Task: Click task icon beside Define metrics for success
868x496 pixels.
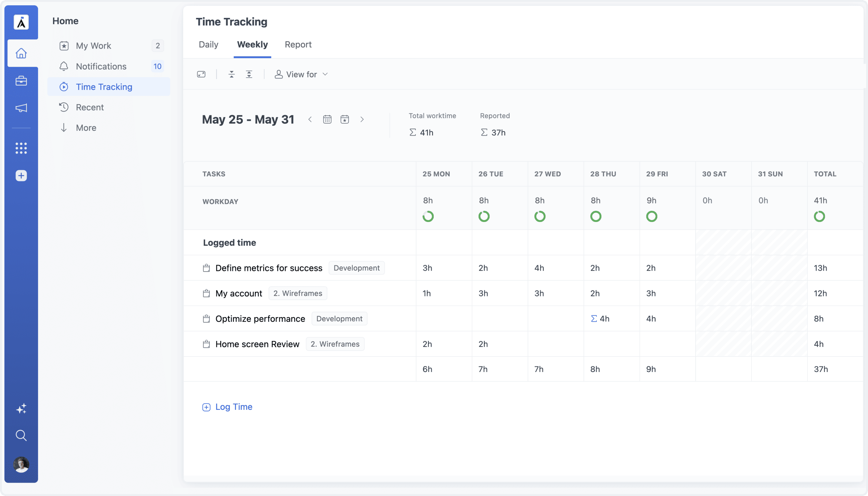Action: pos(206,268)
